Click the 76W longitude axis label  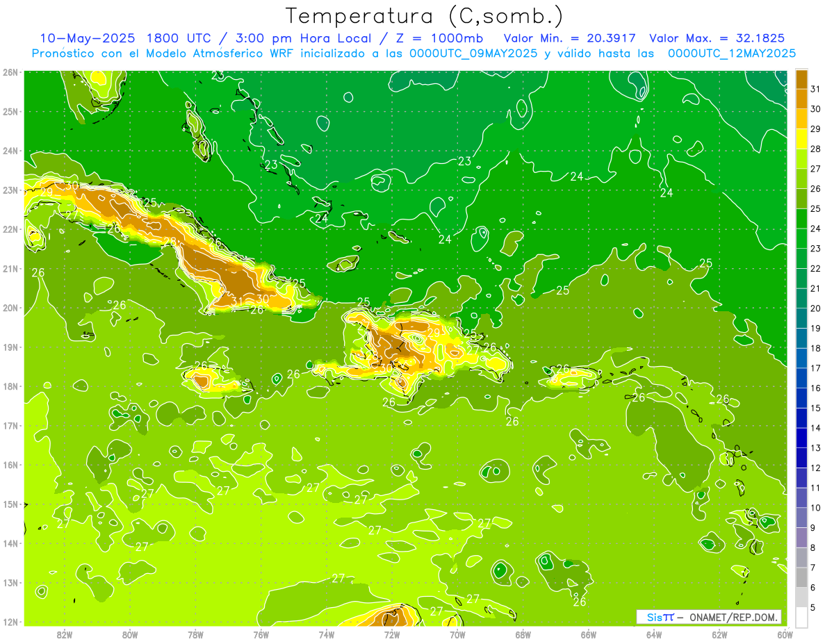261,634
